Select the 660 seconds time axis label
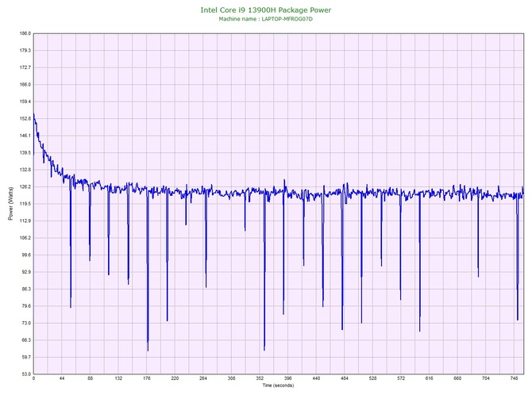This screenshot has height=399, width=532. point(457,378)
